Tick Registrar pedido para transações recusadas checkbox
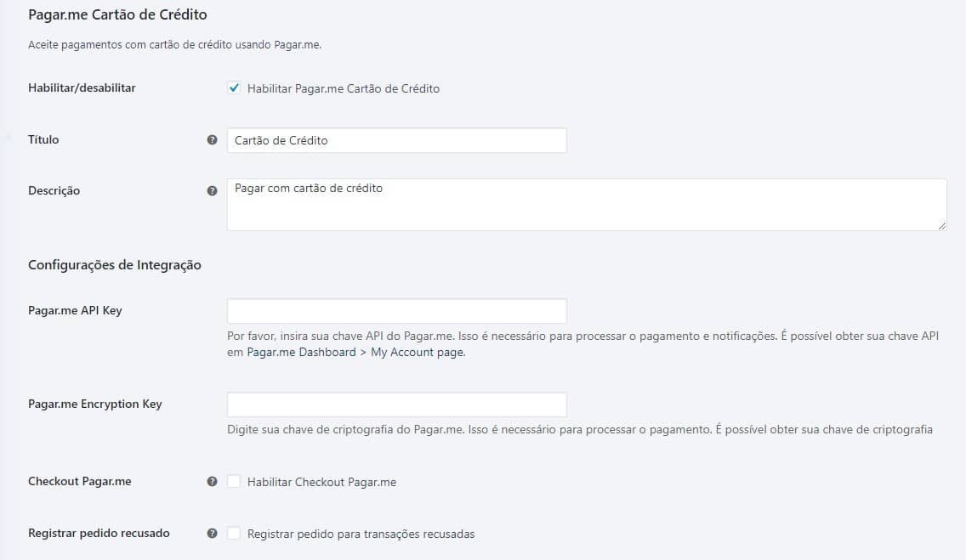Viewport: 966px width, 560px height. pos(234,534)
